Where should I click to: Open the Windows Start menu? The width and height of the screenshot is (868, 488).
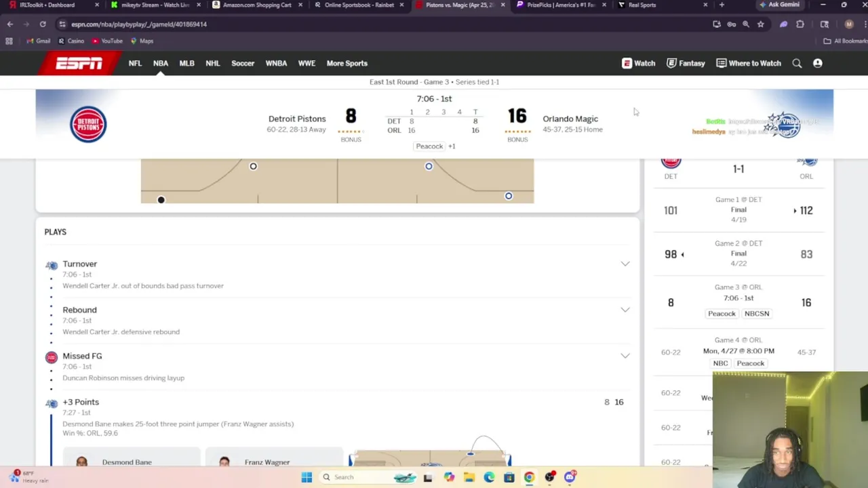click(x=307, y=477)
